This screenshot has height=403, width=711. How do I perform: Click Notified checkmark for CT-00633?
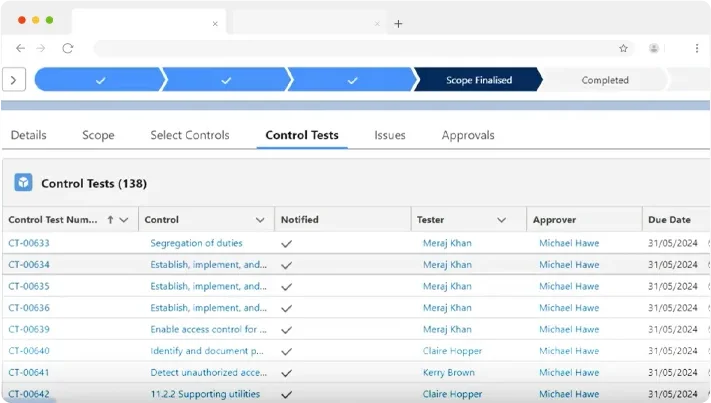tap(287, 243)
